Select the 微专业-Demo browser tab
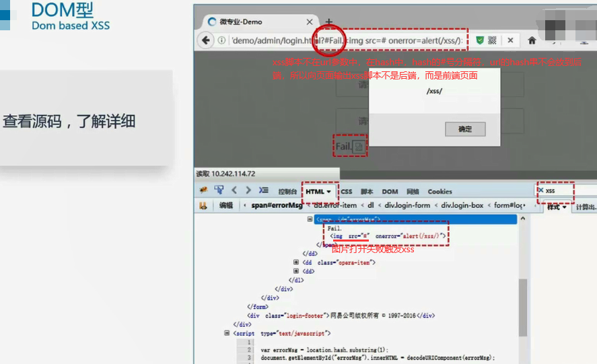 pos(260,22)
